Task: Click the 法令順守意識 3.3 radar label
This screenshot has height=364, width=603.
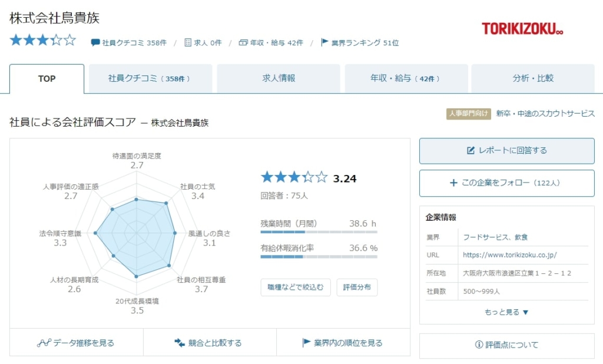Action: [60, 238]
